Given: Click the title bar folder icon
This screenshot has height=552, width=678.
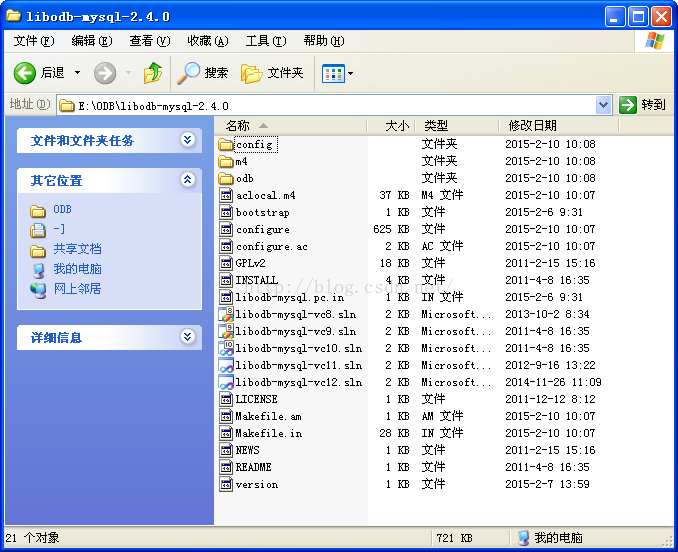Looking at the screenshot, I should pyautogui.click(x=13, y=16).
